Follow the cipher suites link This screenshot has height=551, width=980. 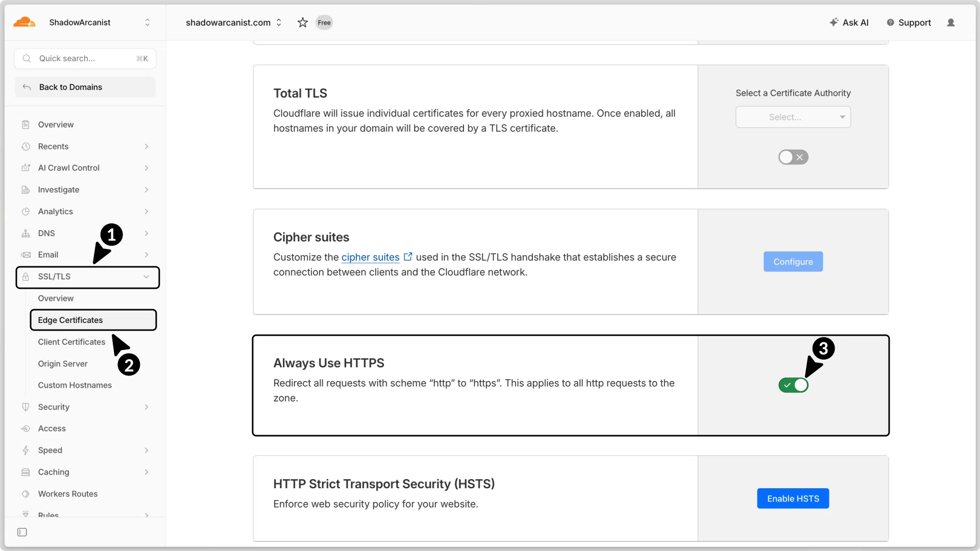point(371,257)
